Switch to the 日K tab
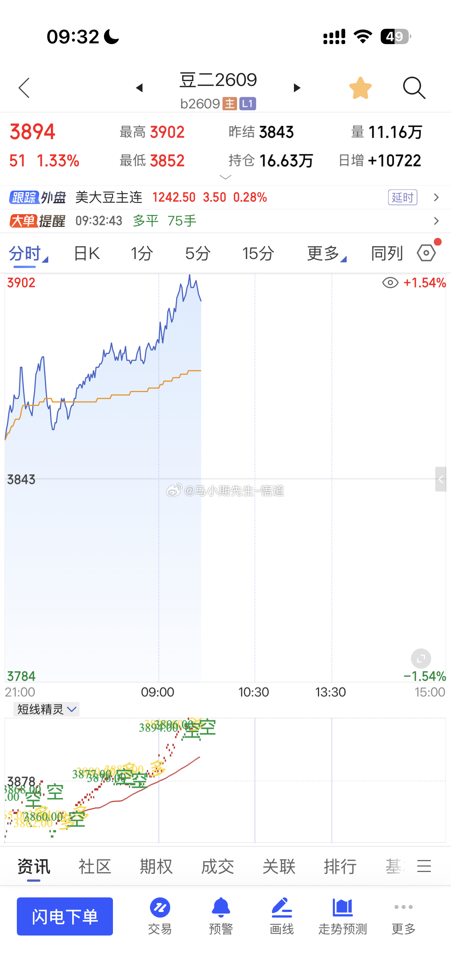This screenshot has height=980, width=451. (x=86, y=253)
